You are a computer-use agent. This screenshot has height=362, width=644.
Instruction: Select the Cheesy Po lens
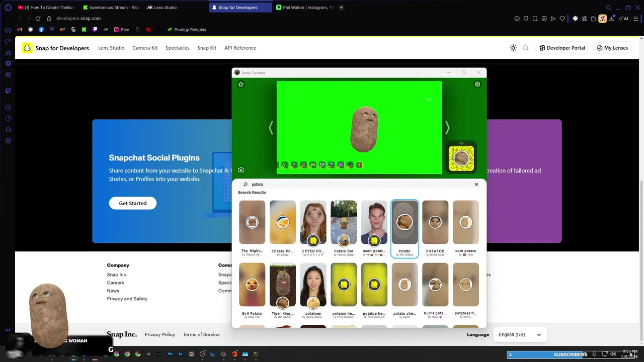coord(283,229)
